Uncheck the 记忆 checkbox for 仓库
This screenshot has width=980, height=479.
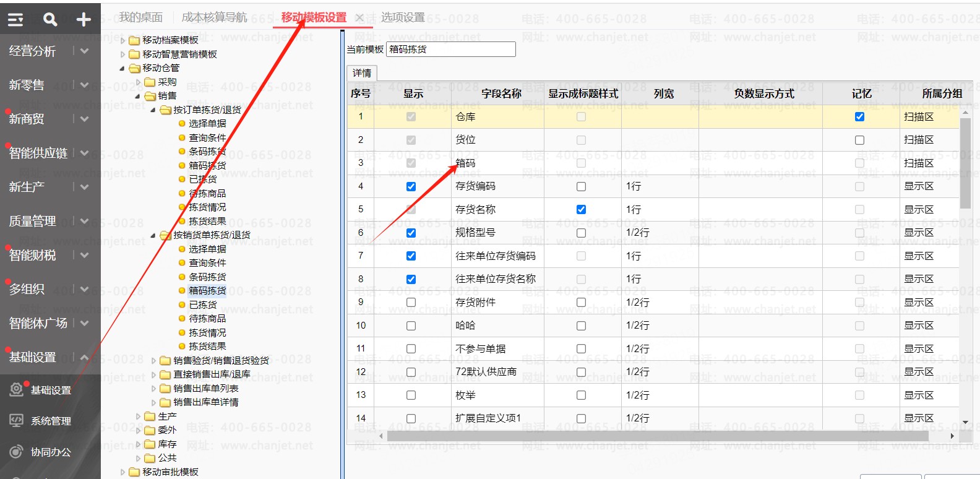pyautogui.click(x=859, y=116)
